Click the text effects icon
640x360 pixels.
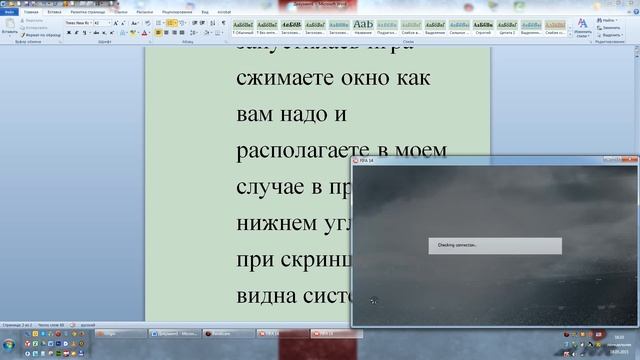[122, 33]
